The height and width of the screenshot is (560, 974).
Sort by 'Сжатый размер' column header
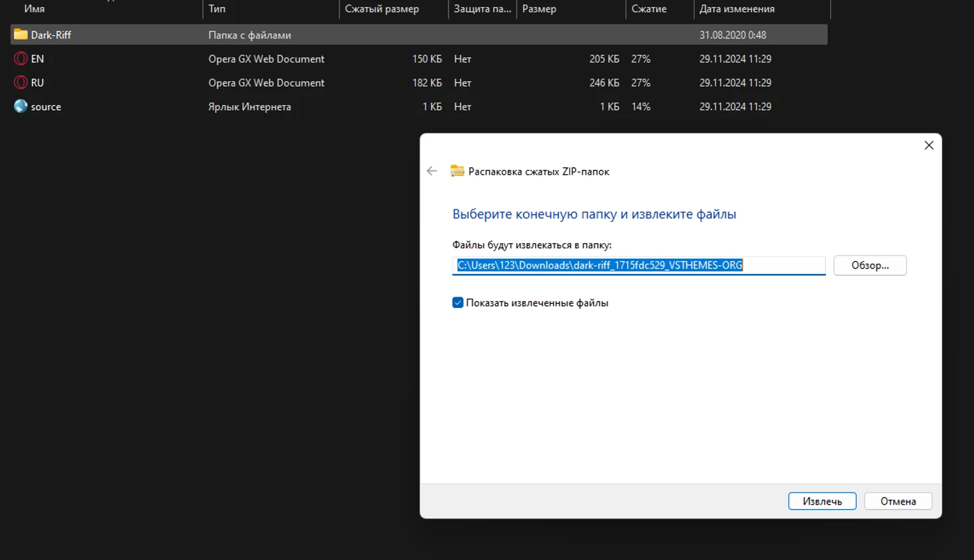(382, 9)
